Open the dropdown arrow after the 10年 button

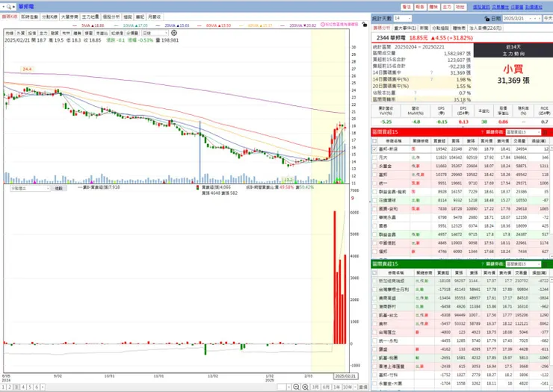[x=355, y=387]
